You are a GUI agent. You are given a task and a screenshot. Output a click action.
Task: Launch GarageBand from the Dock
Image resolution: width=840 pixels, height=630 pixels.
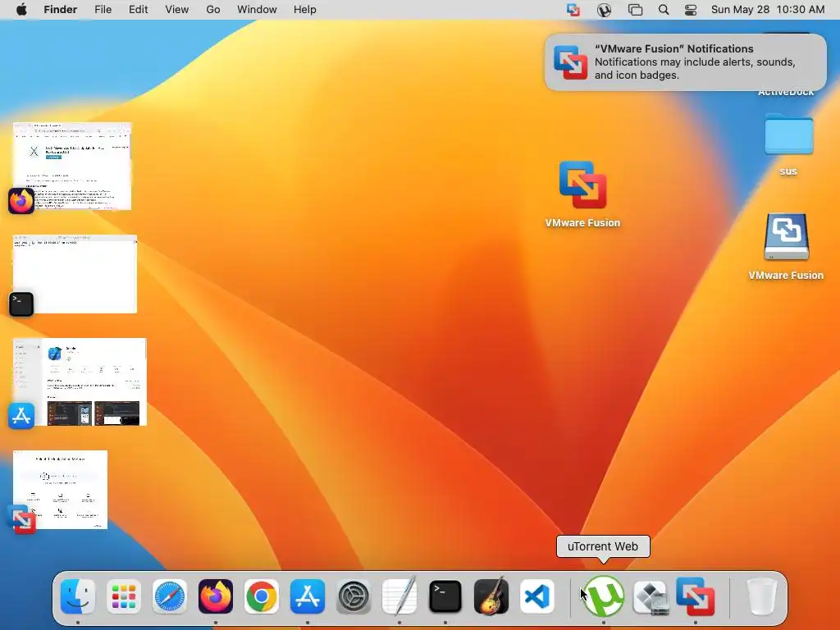tap(491, 596)
